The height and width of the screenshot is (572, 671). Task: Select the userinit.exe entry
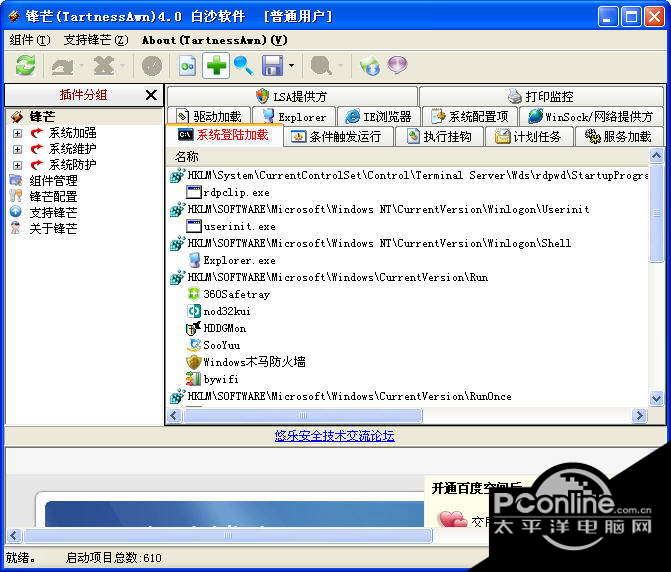coord(239,226)
